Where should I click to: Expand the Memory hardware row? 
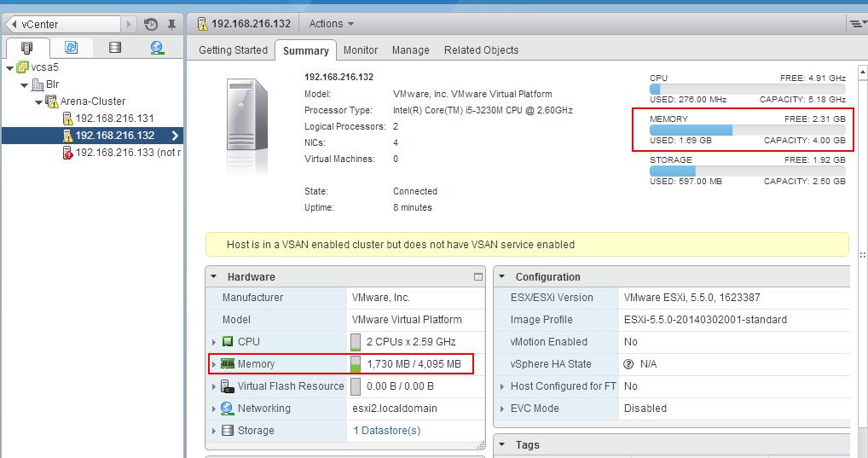(x=214, y=364)
